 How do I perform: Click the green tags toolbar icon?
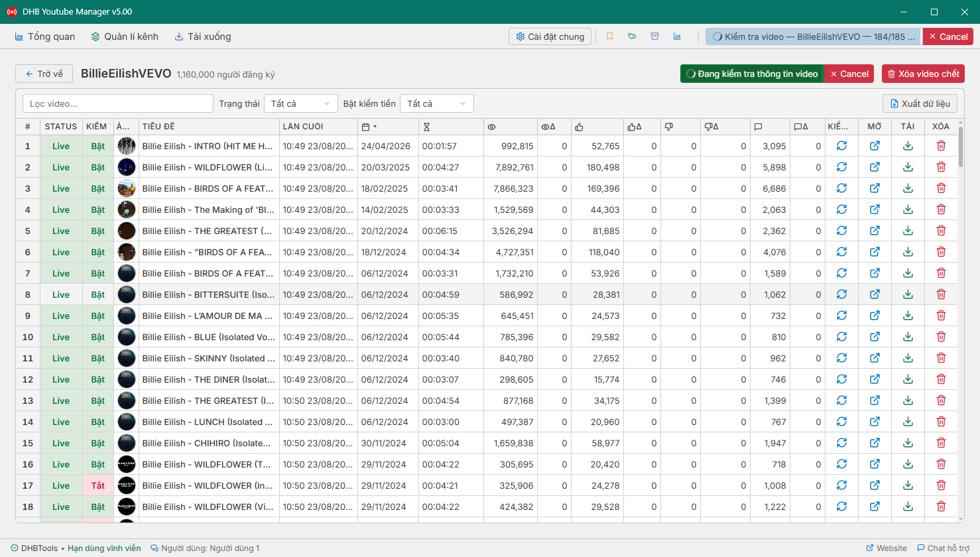coord(632,36)
